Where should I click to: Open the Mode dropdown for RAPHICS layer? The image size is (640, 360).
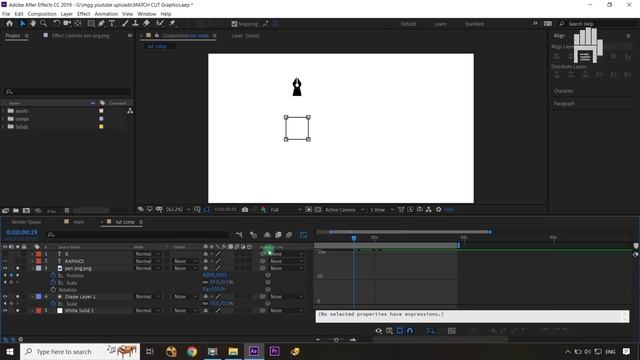click(147, 261)
